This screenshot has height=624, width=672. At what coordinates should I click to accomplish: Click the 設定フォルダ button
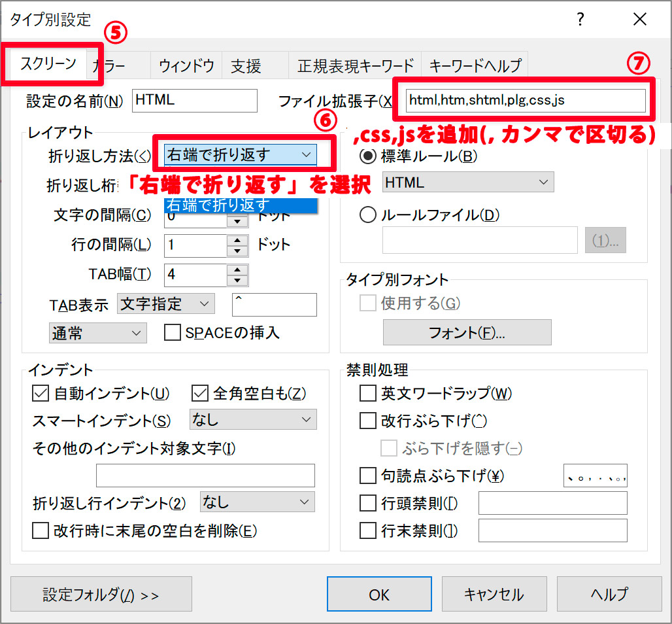coord(101,595)
